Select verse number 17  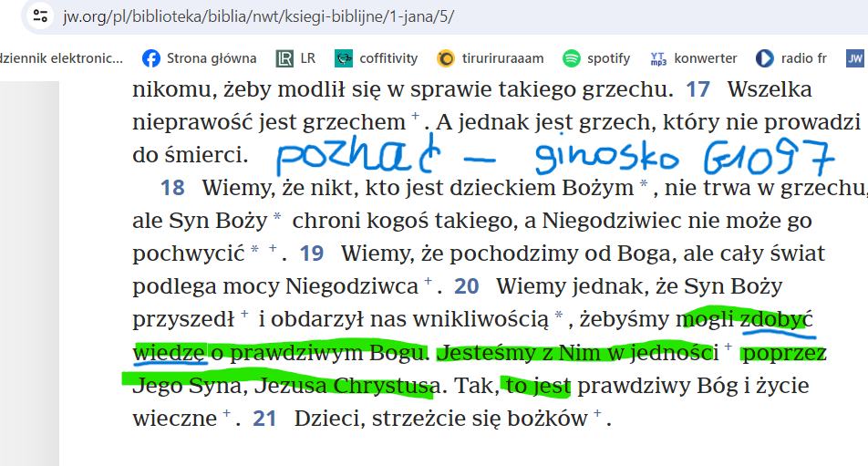point(697,89)
